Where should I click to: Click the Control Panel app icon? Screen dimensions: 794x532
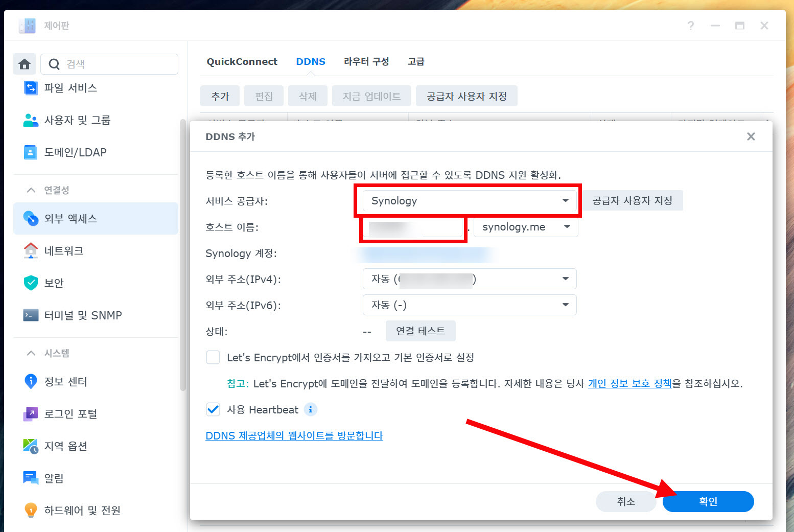click(27, 26)
